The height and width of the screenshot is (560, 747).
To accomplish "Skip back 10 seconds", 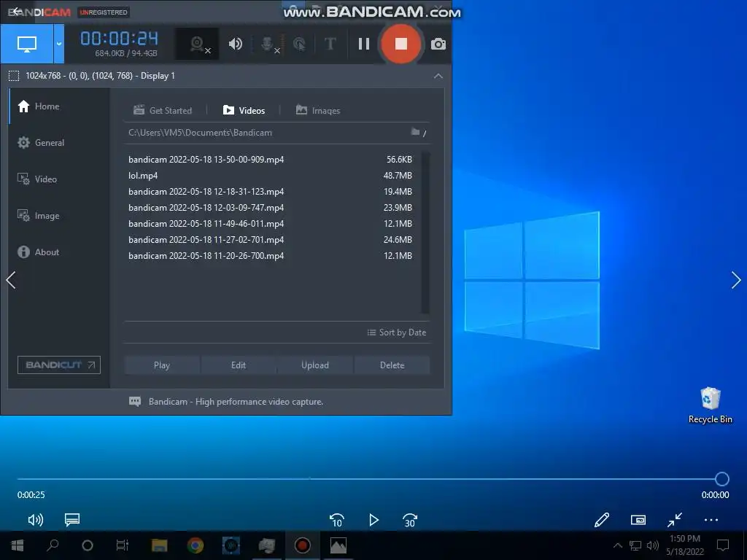I will coord(337,520).
